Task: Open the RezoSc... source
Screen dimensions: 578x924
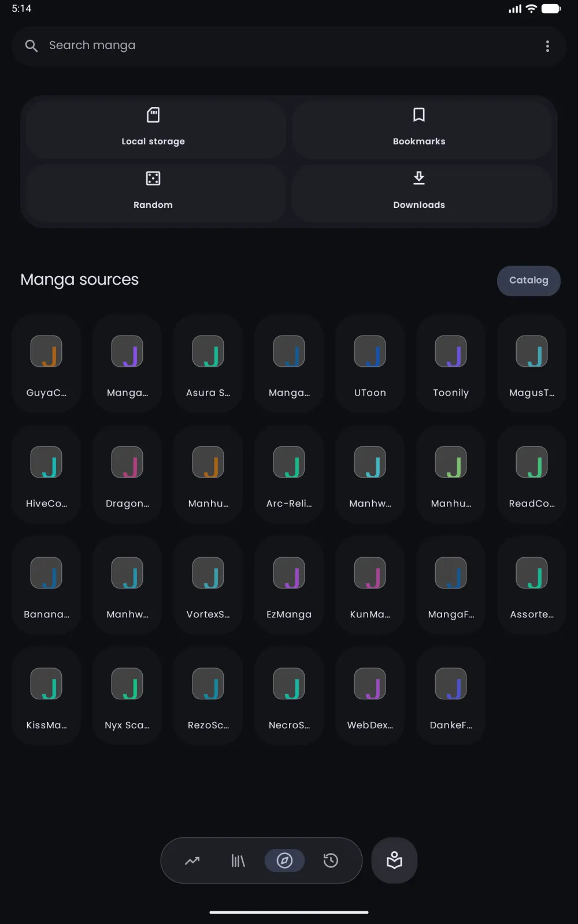Action: click(208, 696)
